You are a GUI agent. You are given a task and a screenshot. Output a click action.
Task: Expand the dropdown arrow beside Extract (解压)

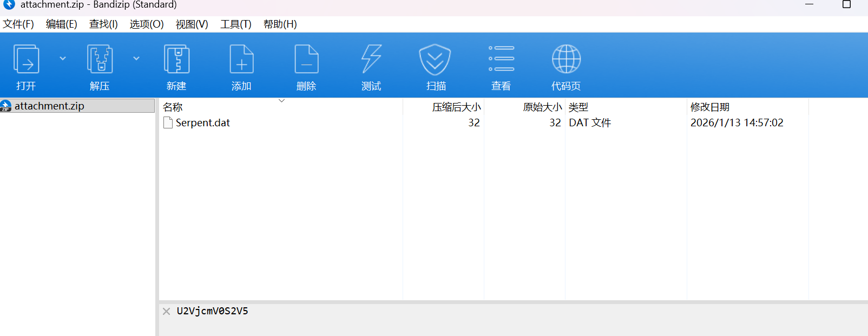click(x=136, y=59)
